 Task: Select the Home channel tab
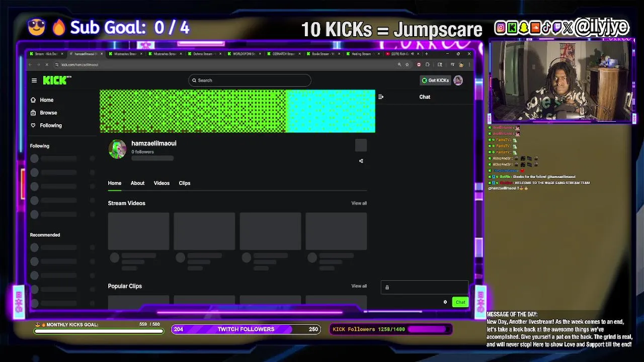pyautogui.click(x=115, y=183)
